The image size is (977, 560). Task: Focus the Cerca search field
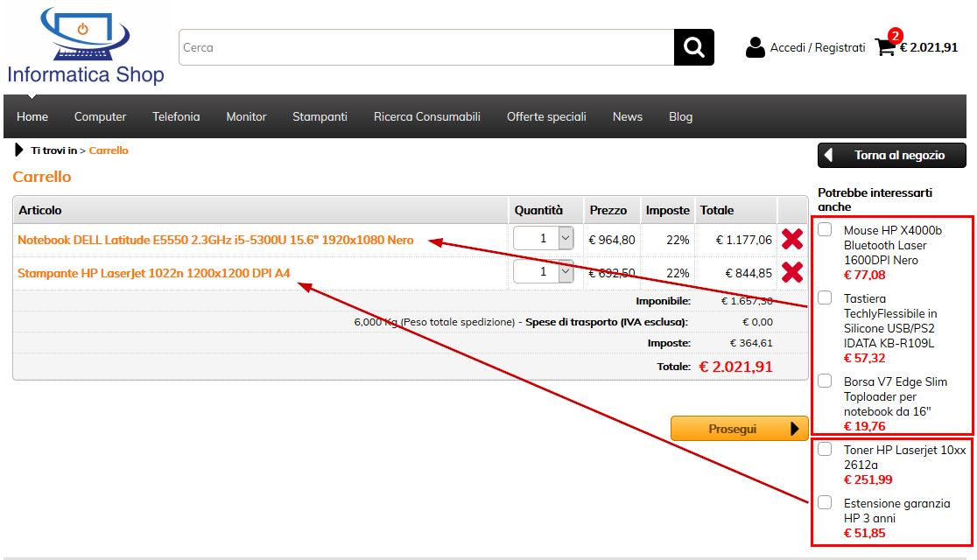(426, 47)
